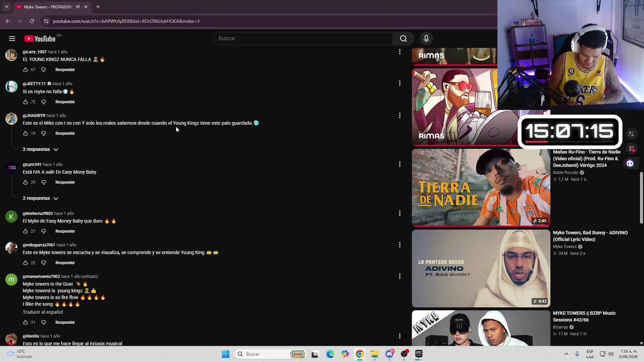The image size is (644, 362).
Task: Like the comment by @kevincruz9803
Action: (25, 231)
